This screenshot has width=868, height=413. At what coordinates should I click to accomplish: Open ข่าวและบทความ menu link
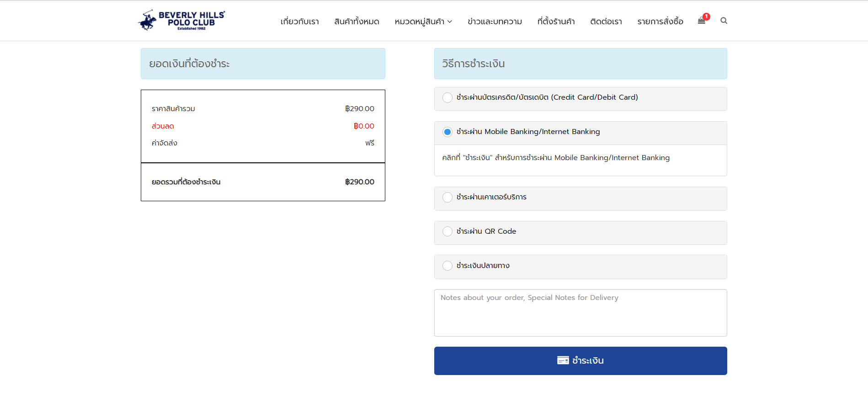[x=495, y=21]
